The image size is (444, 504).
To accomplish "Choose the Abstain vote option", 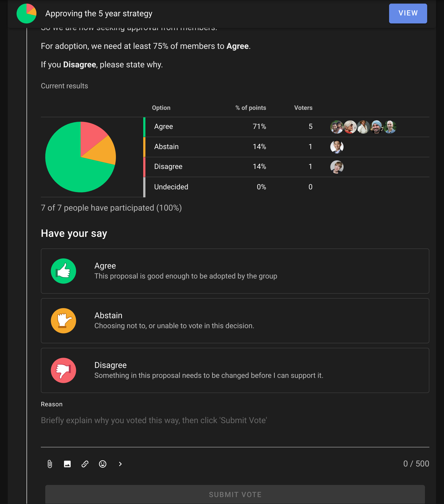I will pos(235,321).
